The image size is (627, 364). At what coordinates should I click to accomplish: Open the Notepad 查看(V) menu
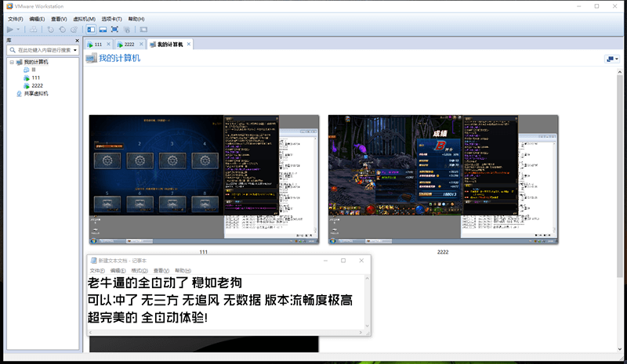[161, 271]
